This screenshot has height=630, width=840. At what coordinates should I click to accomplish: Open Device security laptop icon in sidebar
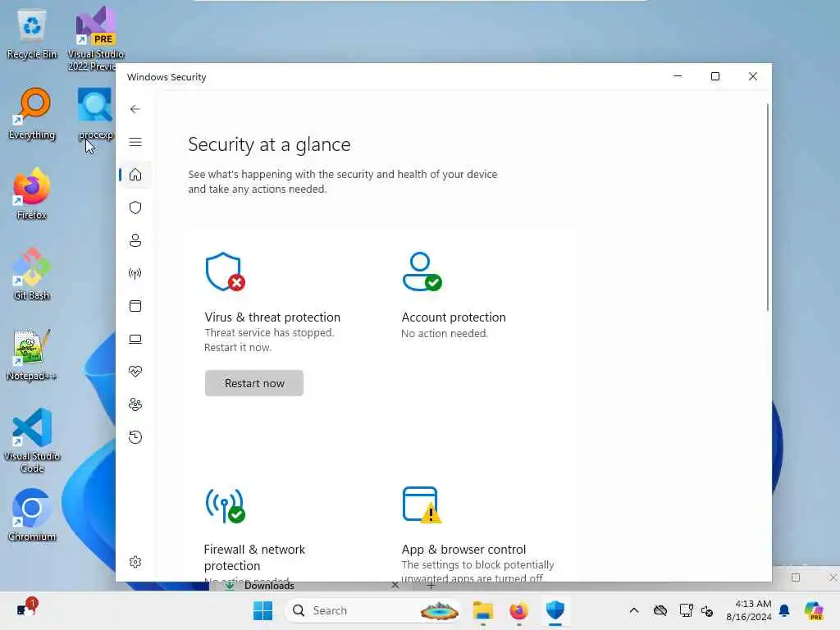[135, 339]
